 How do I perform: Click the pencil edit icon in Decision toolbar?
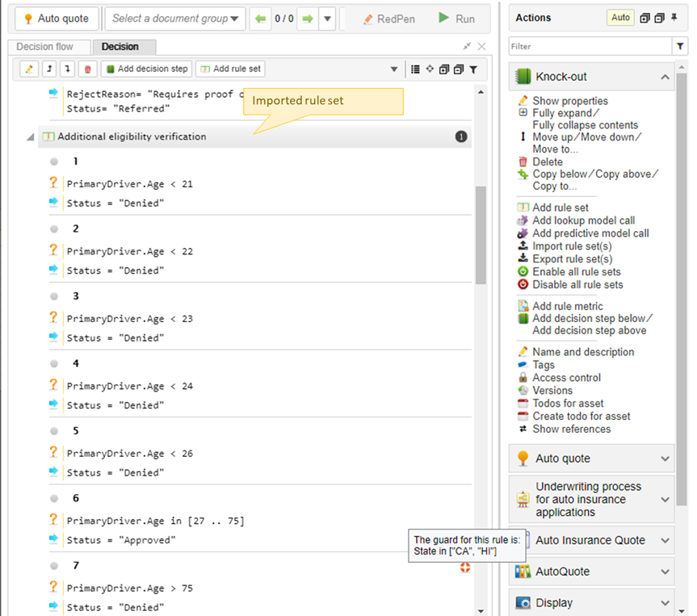pos(30,69)
